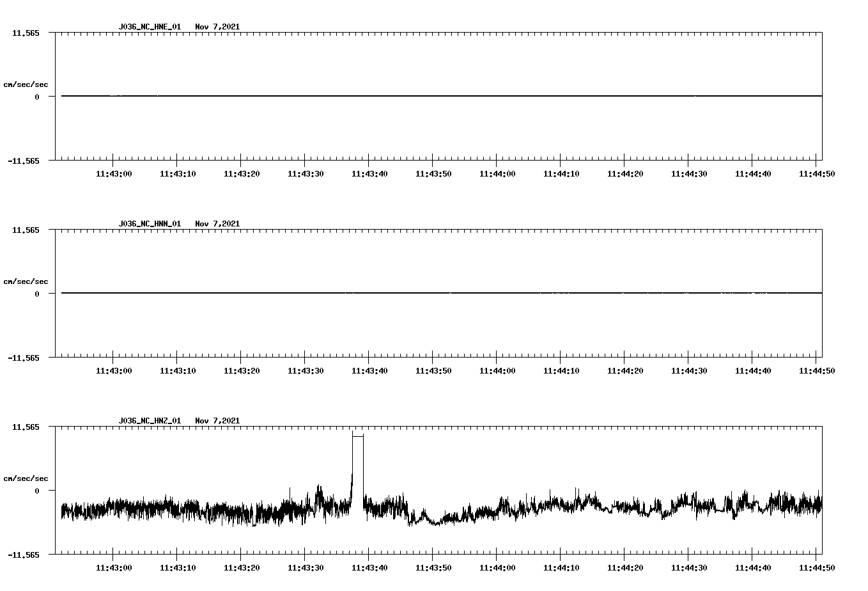Select the 11:44:40 time label under HNZ plot
868x591 pixels.
(753, 568)
